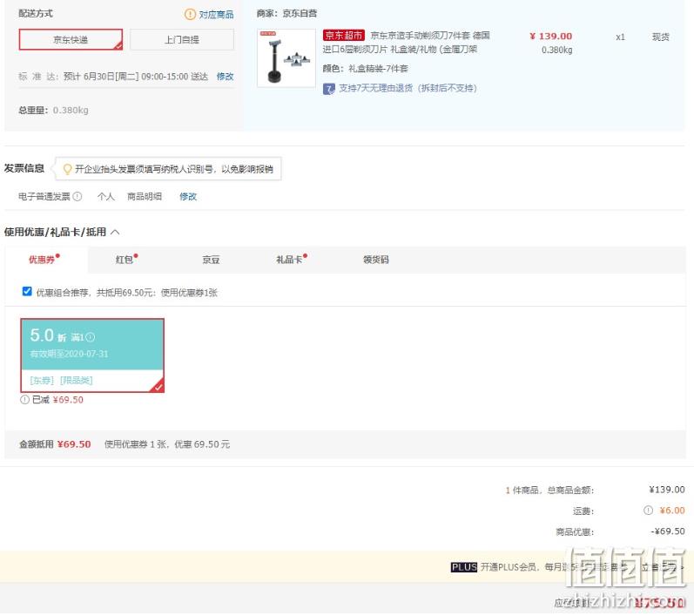Deselect the 5.0折 coupon card
Viewport: 694px width, 616px height.
[x=92, y=355]
